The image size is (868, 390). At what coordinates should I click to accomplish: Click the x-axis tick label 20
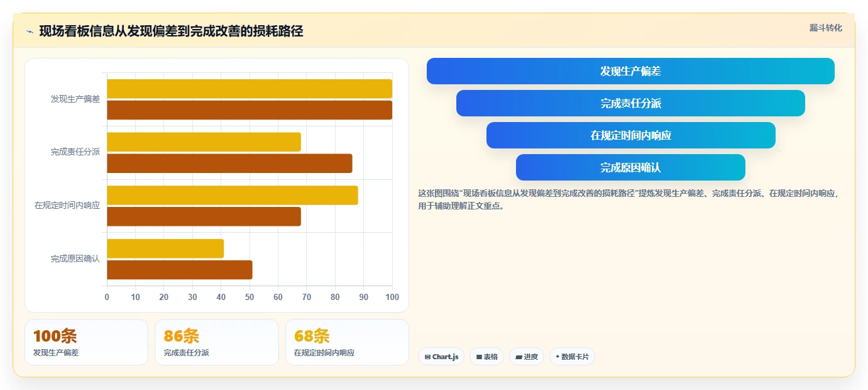tap(164, 297)
